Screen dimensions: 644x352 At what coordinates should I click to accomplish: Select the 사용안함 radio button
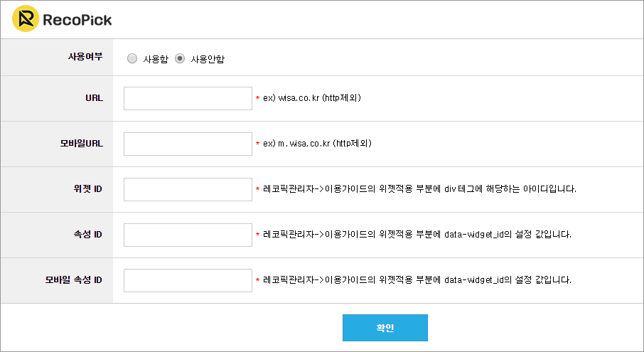pos(180,58)
